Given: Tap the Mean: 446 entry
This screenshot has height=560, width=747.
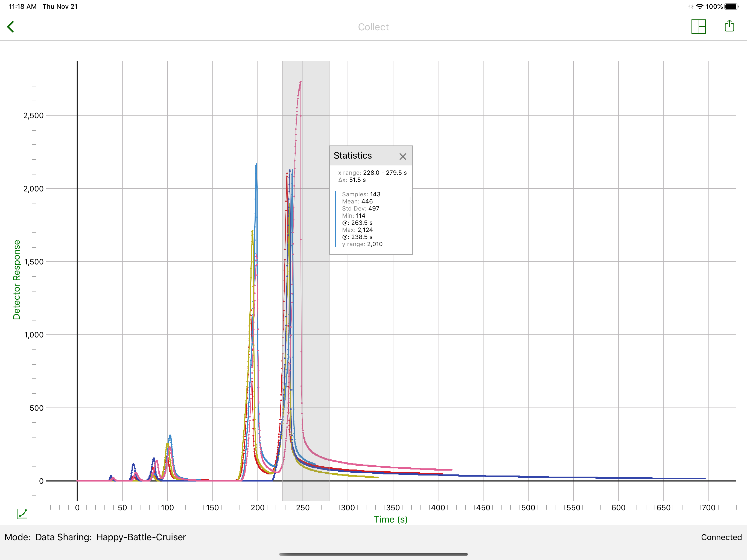Looking at the screenshot, I should click(x=357, y=201).
